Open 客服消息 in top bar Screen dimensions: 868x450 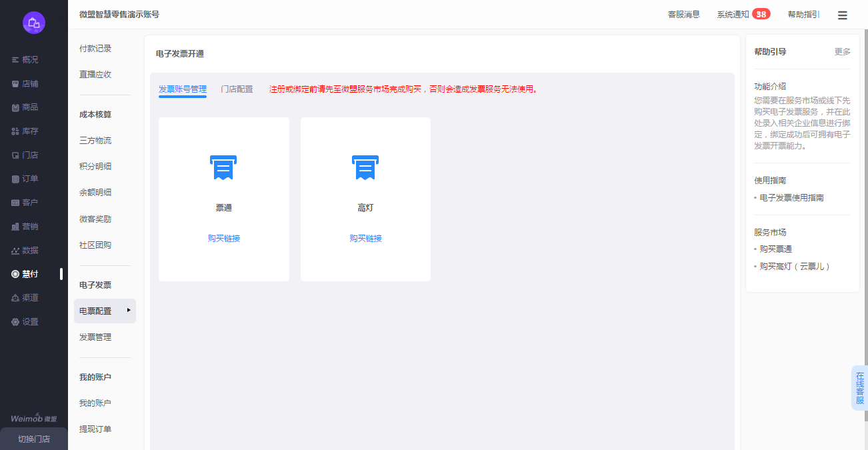[684, 15]
